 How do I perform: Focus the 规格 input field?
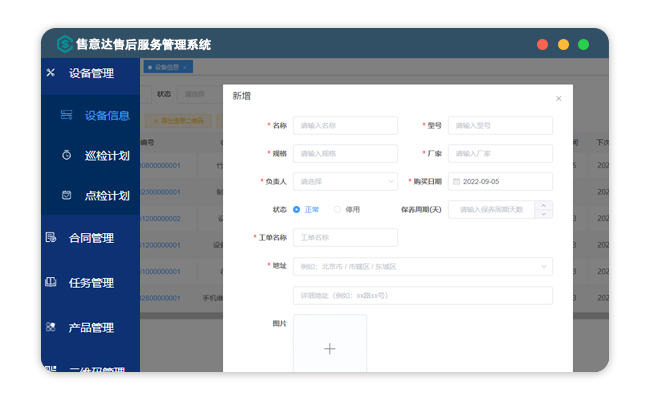pos(345,153)
